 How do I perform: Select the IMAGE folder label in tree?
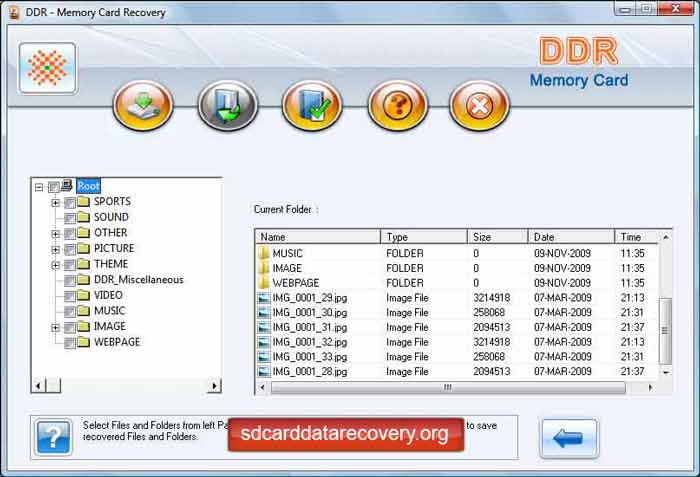click(x=110, y=326)
